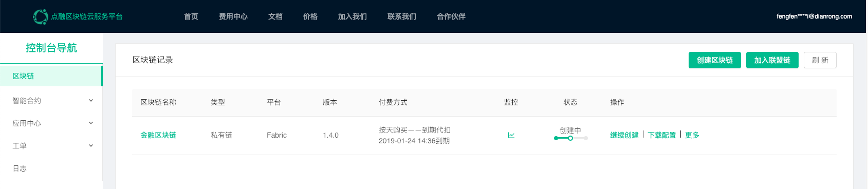Click the 点融区块链云服务平台 logo icon
The height and width of the screenshot is (189, 868).
[40, 16]
